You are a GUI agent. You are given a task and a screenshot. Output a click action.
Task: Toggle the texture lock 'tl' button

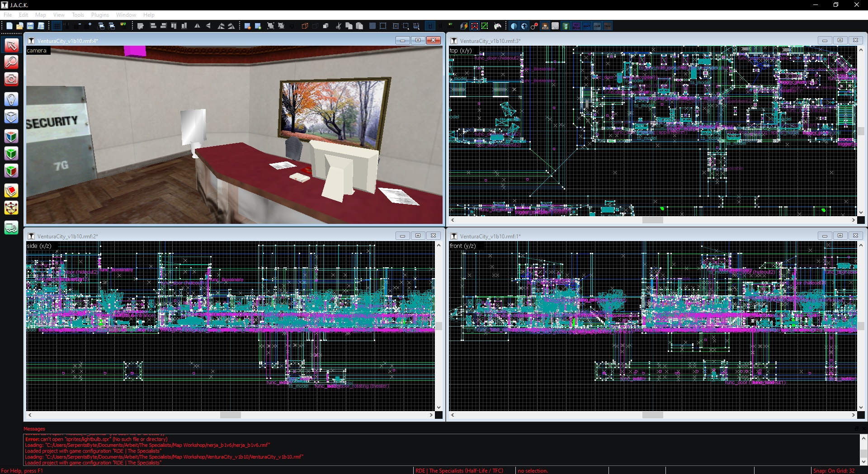click(430, 26)
